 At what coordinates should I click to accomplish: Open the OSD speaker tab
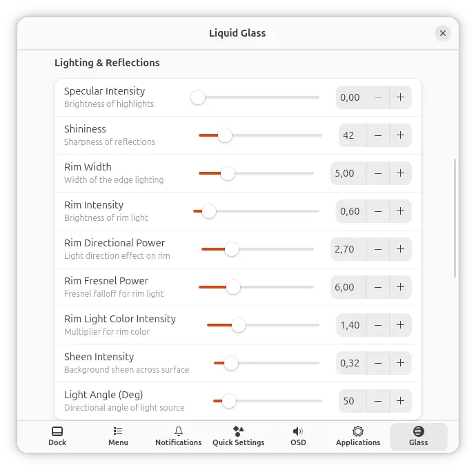coord(298,437)
